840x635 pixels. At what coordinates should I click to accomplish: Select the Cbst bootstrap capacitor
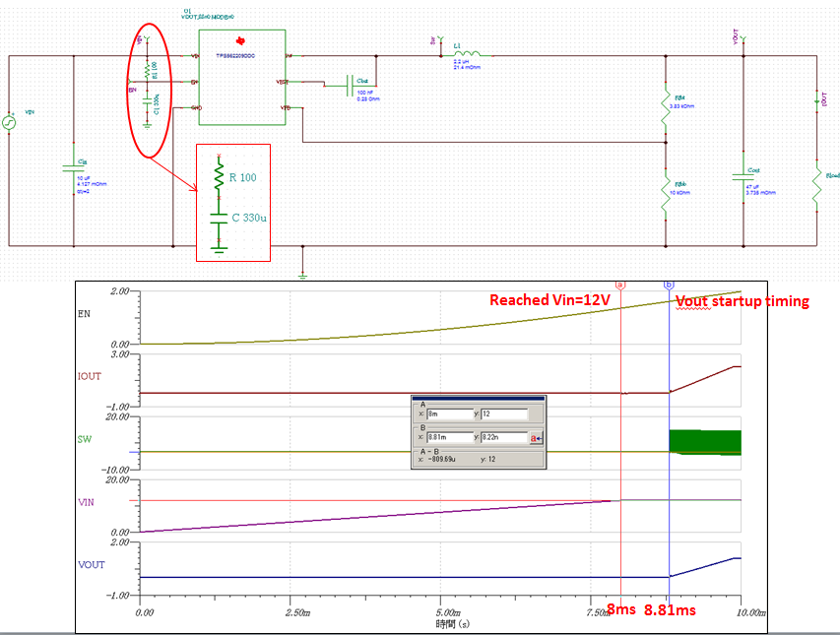(x=351, y=86)
